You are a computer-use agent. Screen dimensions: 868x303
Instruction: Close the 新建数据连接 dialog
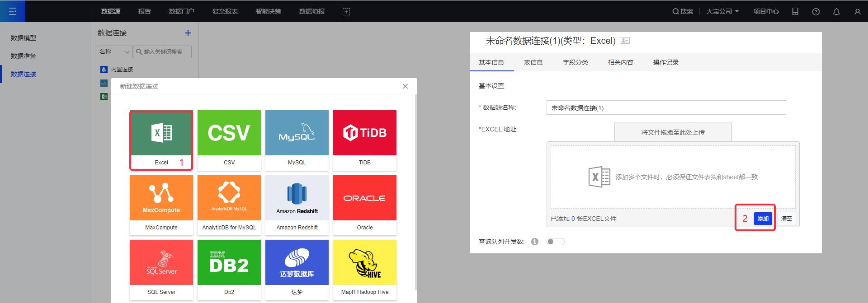click(x=405, y=86)
